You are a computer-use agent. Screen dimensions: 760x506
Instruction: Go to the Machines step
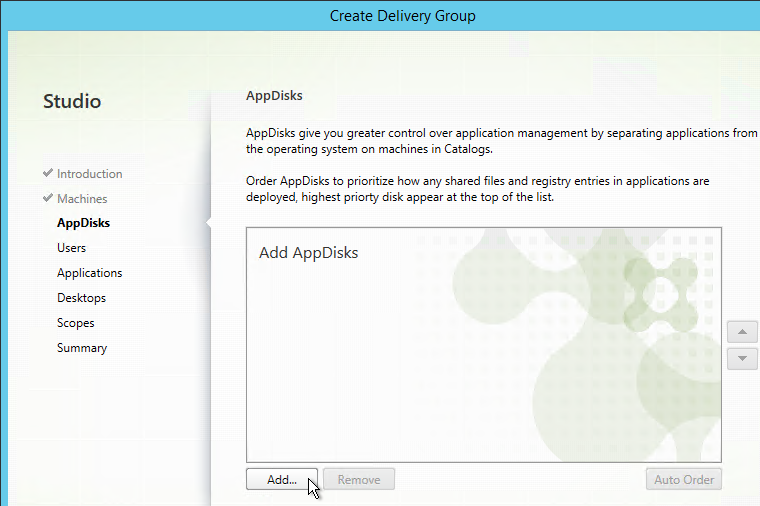[82, 199]
